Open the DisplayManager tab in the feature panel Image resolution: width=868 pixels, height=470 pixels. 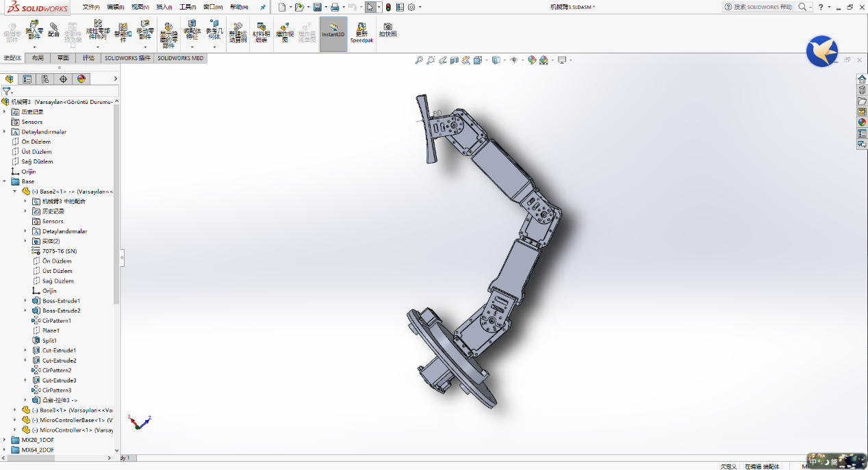(x=81, y=79)
